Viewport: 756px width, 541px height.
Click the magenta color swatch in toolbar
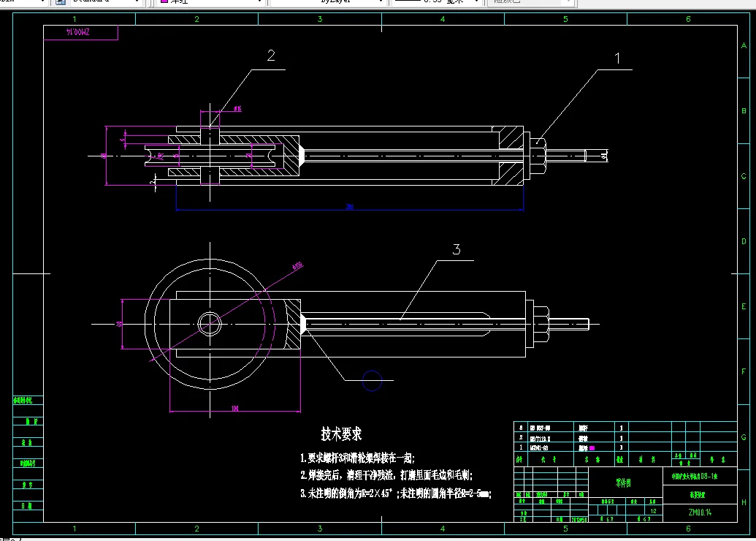[164, 1]
